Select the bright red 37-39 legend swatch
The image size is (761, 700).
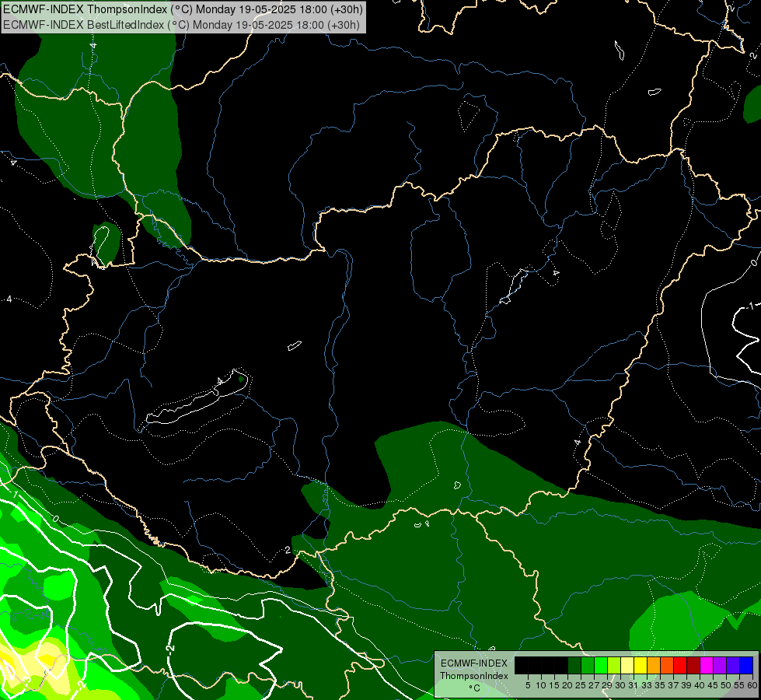point(680,665)
